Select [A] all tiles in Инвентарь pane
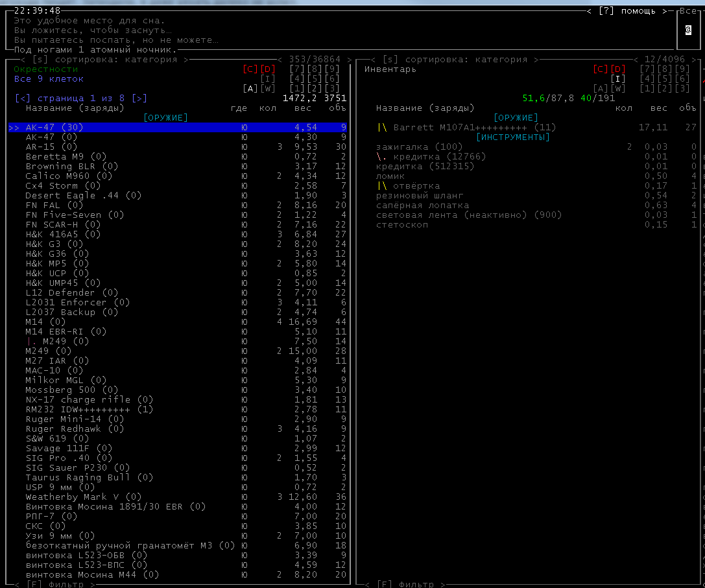 [600, 89]
